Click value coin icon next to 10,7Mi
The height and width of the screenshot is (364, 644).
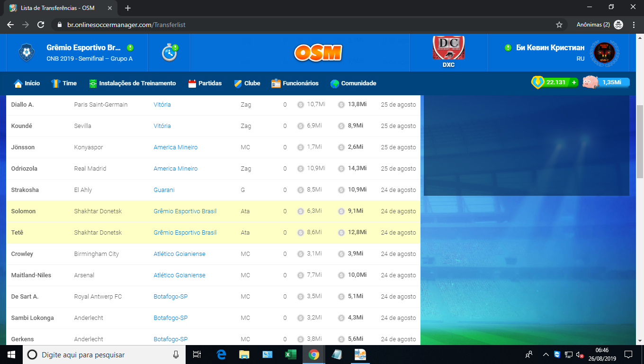coord(300,104)
